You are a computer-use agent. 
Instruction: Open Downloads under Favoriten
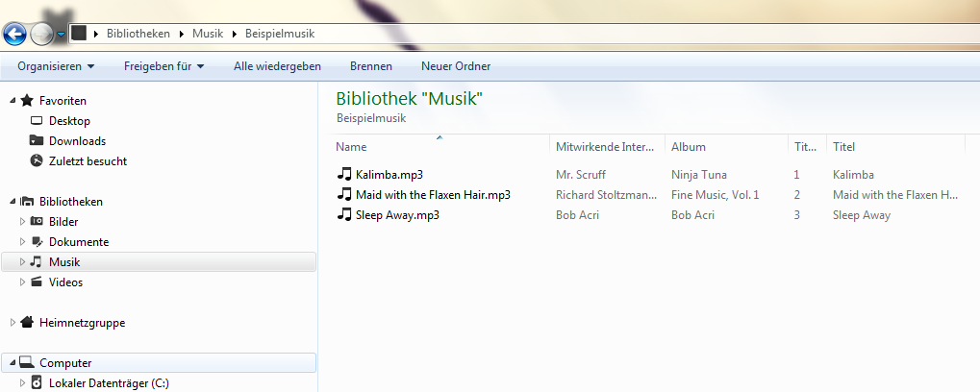(78, 141)
